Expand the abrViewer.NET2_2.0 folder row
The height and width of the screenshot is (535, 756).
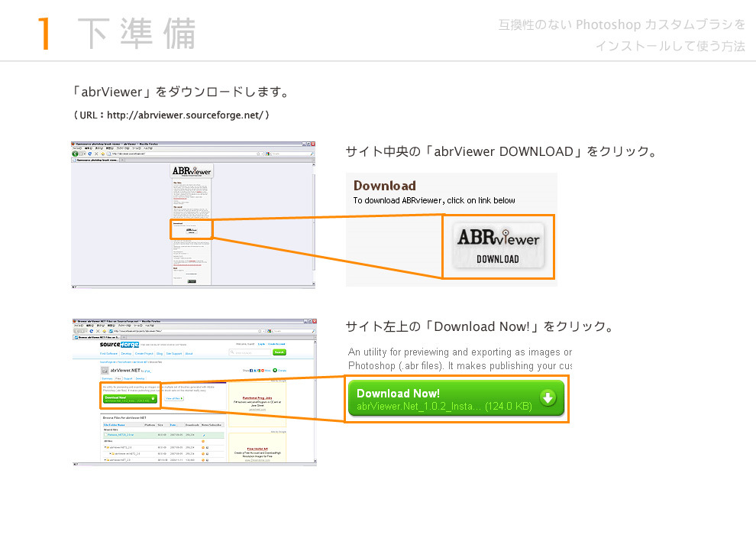[x=105, y=447]
